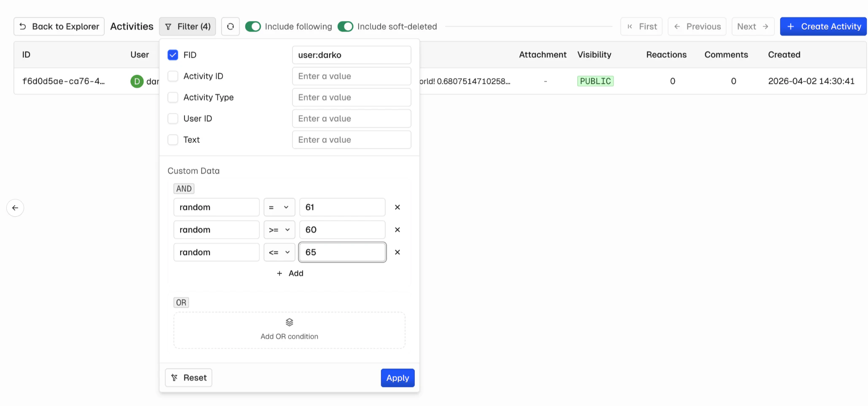
Task: Click the green D user avatar
Action: click(137, 81)
